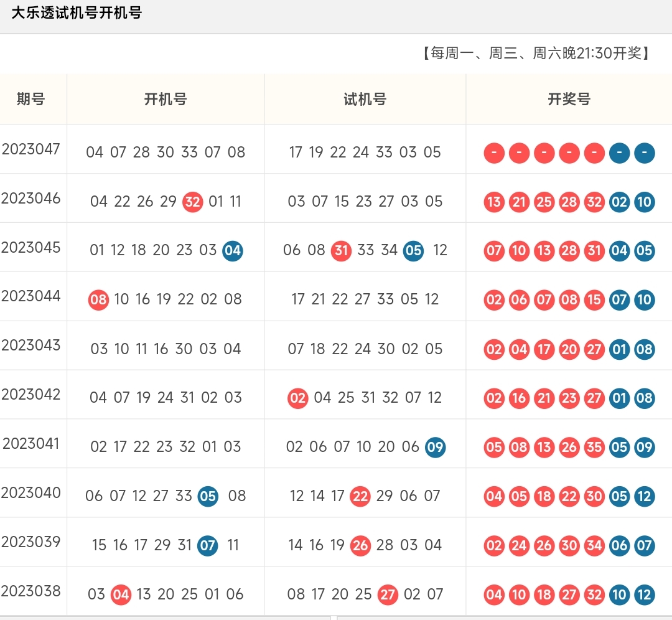Select issue number 2023038

pos(31,591)
